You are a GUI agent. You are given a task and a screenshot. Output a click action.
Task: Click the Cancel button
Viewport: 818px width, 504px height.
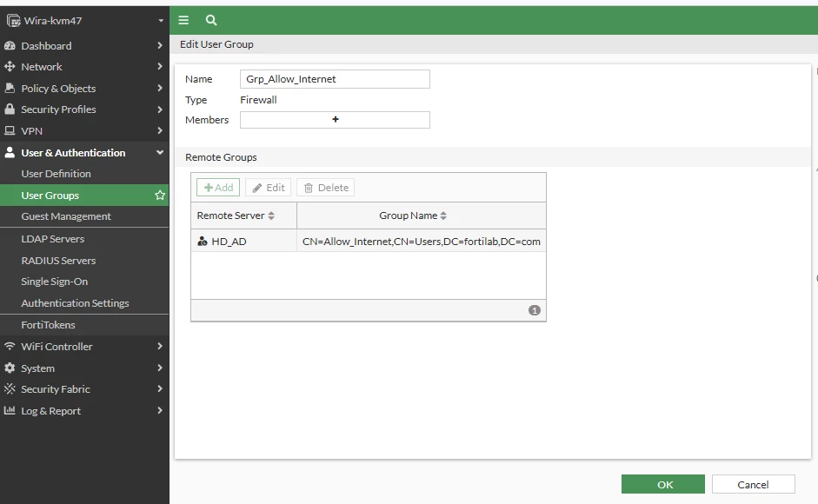click(x=754, y=484)
